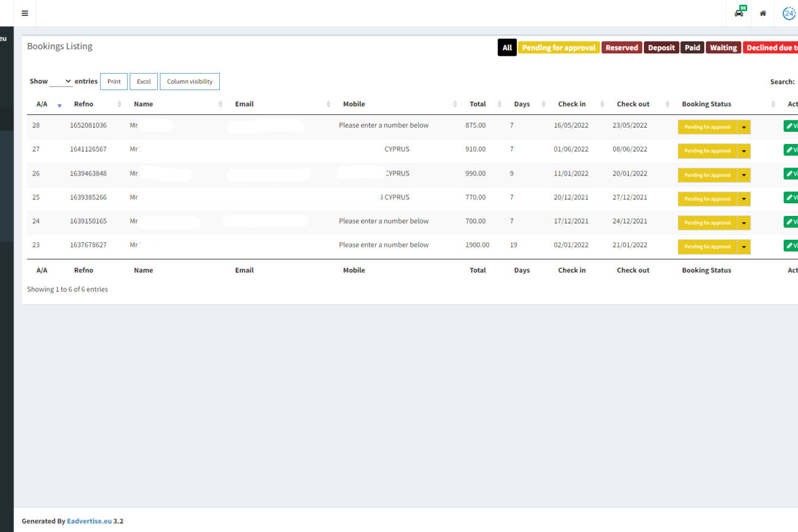This screenshot has height=532, width=798.
Task: Open the car bookings notification icon
Action: 740,13
